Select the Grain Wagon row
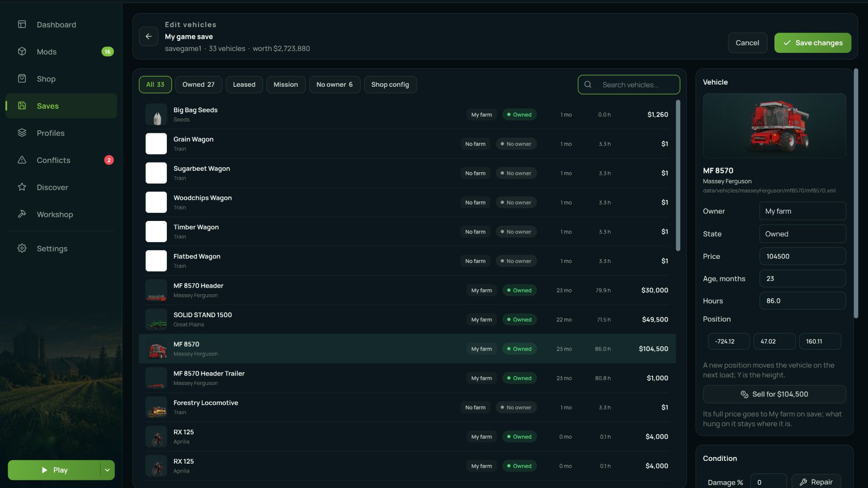 pos(407,144)
